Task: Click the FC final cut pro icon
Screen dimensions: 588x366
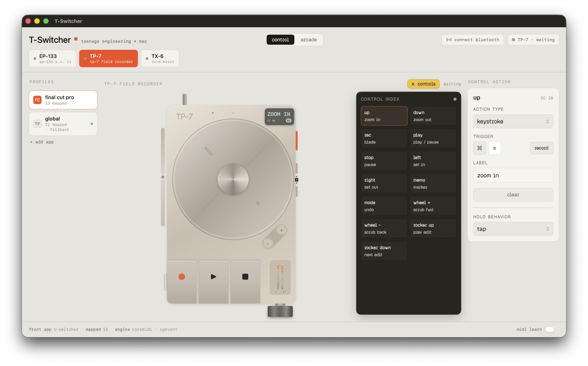Action: point(37,100)
